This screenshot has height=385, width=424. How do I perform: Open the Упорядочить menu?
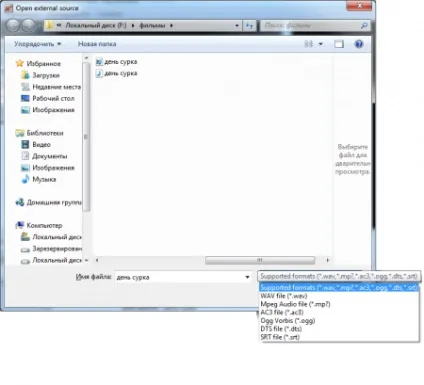coord(37,44)
